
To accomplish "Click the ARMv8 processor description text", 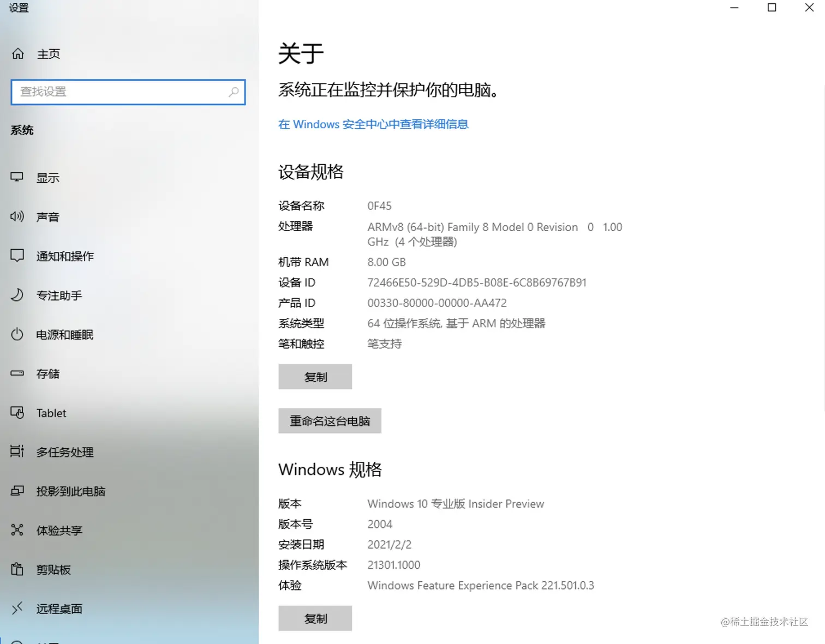I will (x=495, y=234).
